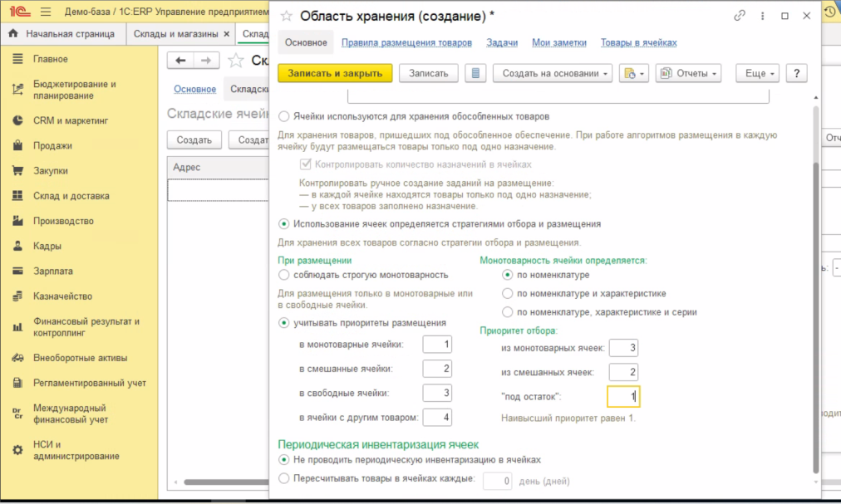841x504 pixels.
Task: Open the hamburger main menu next to the 1C logo
Action: (46, 12)
